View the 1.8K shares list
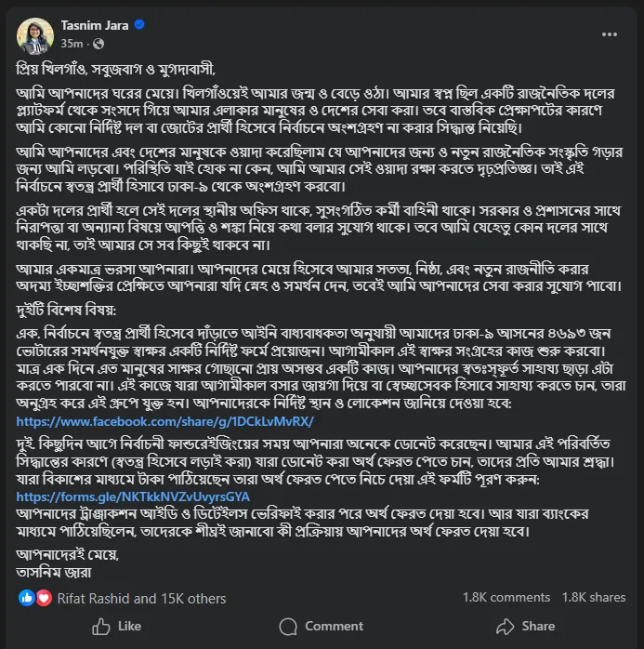Screen dimensions: 644x649 pyautogui.click(x=594, y=598)
